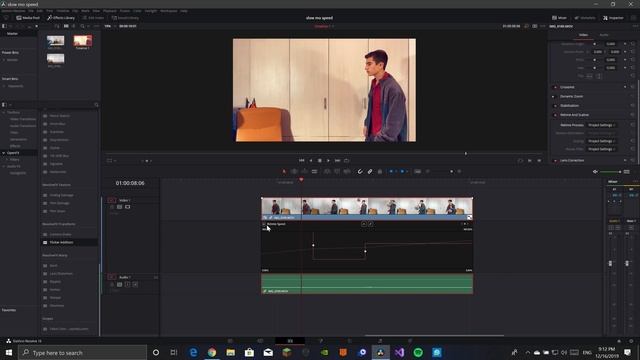This screenshot has height=360, width=640.
Task: Click the effects library search icon
Action: 96,105
